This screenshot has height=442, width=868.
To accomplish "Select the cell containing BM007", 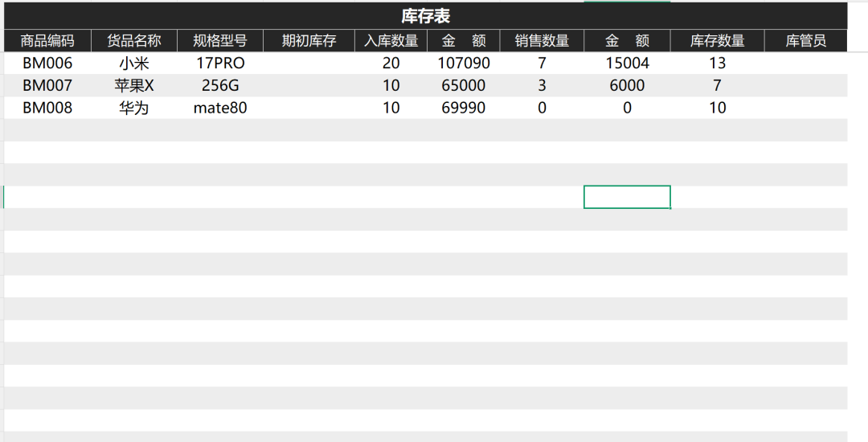I will pos(47,86).
